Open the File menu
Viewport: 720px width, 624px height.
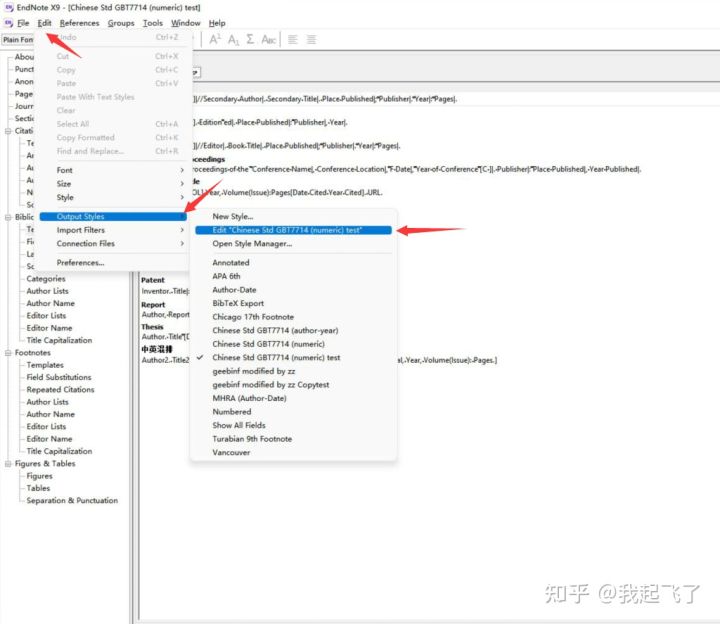(23, 23)
